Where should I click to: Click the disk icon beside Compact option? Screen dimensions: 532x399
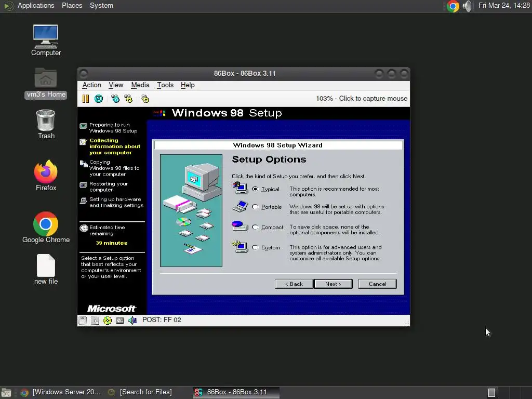point(240,226)
